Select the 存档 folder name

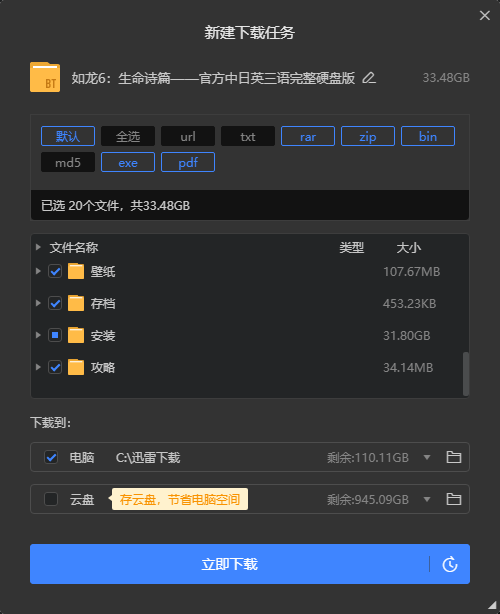coord(103,303)
